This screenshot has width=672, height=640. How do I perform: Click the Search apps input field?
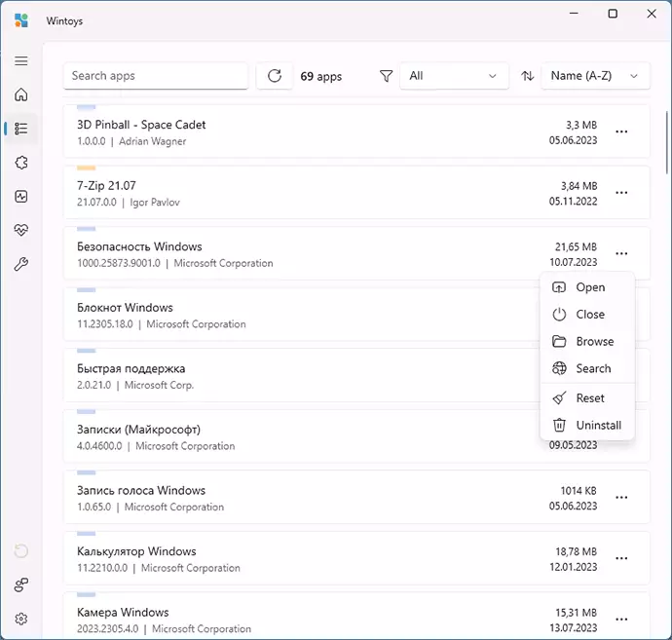156,76
